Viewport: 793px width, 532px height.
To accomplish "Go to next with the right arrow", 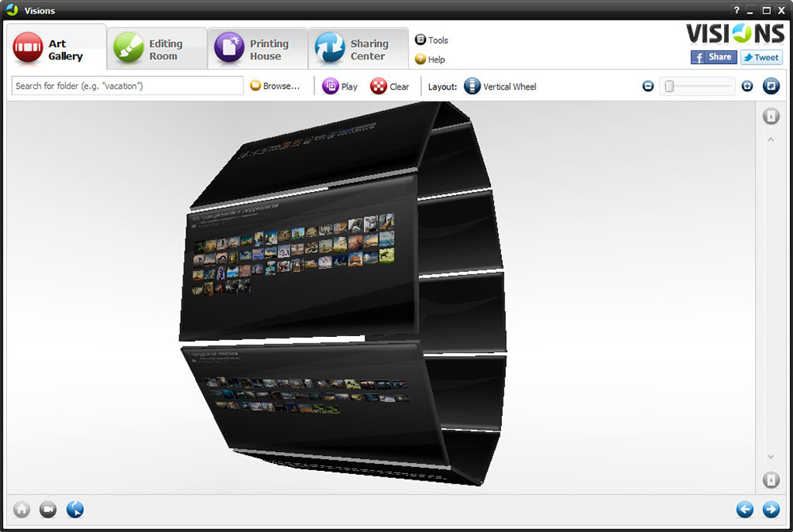I will tap(771, 509).
